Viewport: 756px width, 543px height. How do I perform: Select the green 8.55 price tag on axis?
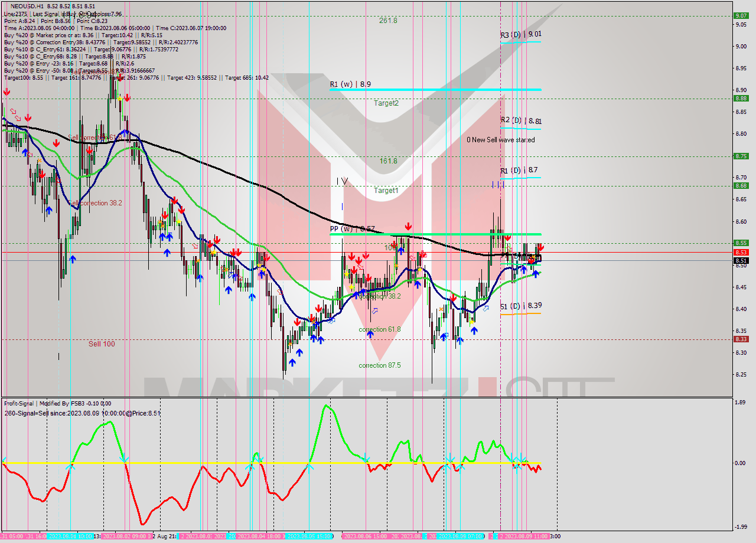[741, 243]
